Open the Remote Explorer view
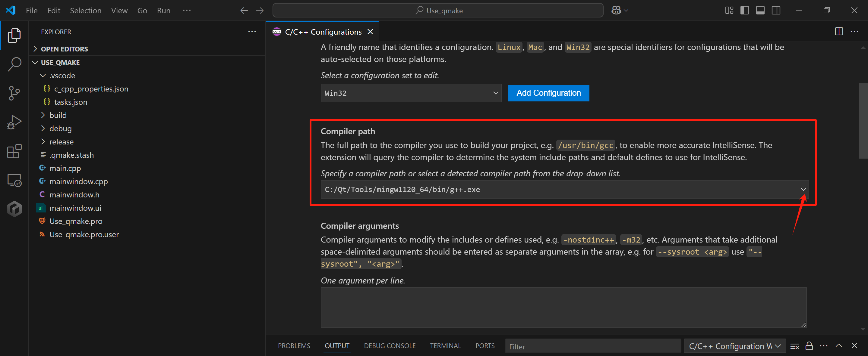Viewport: 868px width, 356px height. 14,180
